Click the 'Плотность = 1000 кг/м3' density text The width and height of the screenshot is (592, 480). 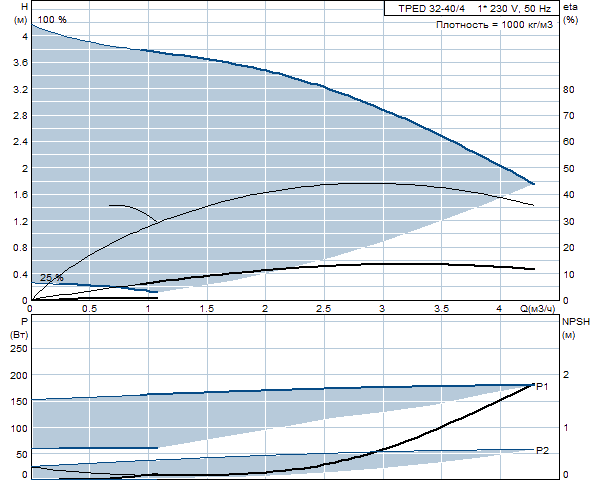click(x=494, y=25)
